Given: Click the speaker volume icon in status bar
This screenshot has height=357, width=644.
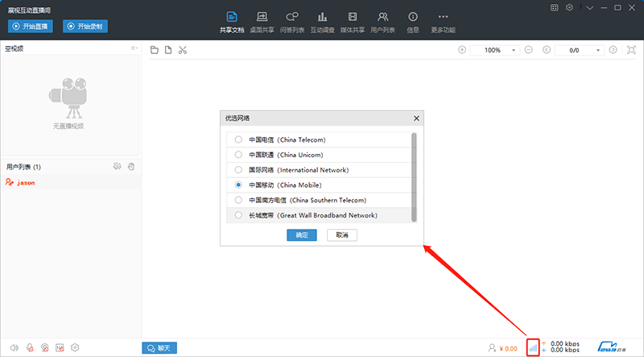Looking at the screenshot, I should tap(14, 348).
